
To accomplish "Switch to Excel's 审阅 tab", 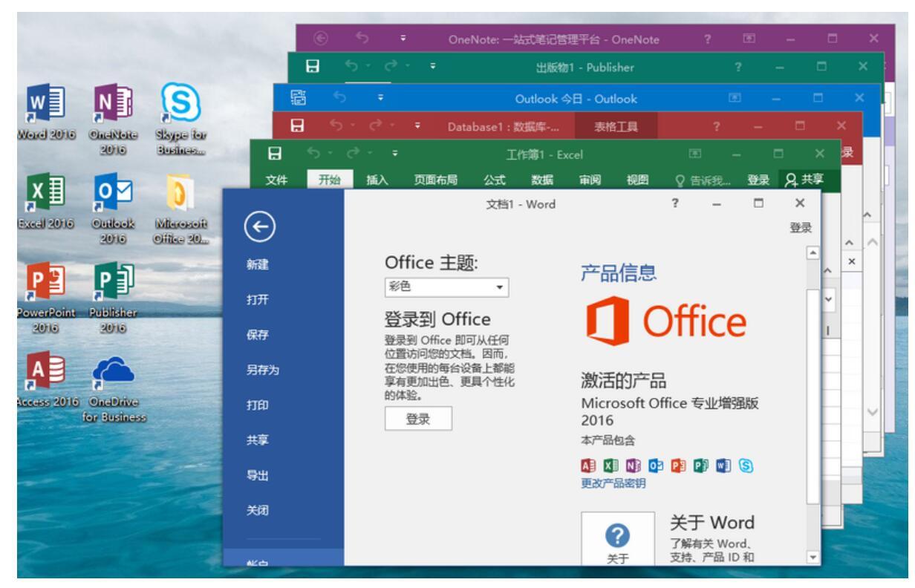I will (589, 180).
